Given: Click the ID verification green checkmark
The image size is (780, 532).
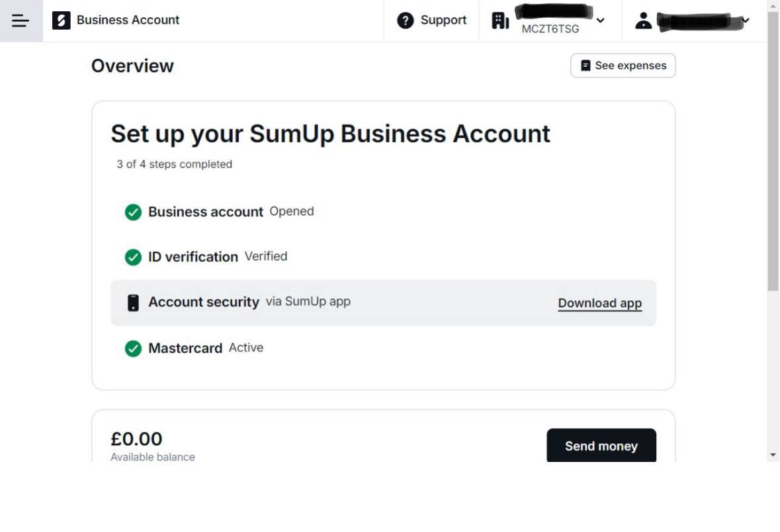Looking at the screenshot, I should click(x=133, y=257).
